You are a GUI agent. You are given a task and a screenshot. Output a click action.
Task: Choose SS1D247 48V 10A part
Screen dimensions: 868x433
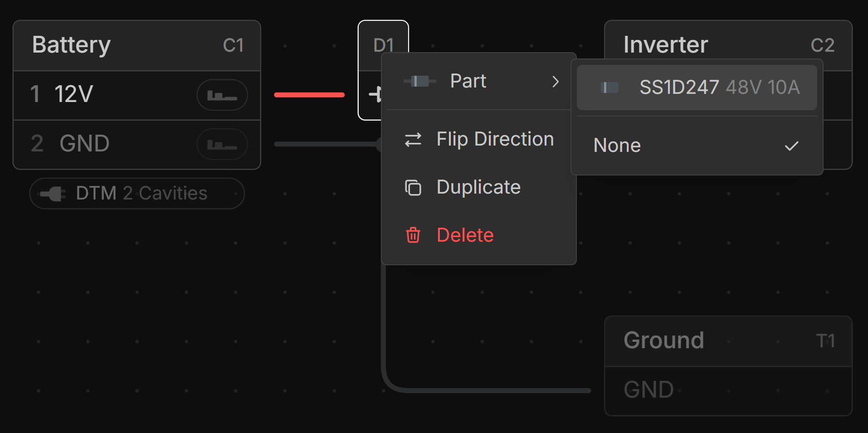(719, 88)
